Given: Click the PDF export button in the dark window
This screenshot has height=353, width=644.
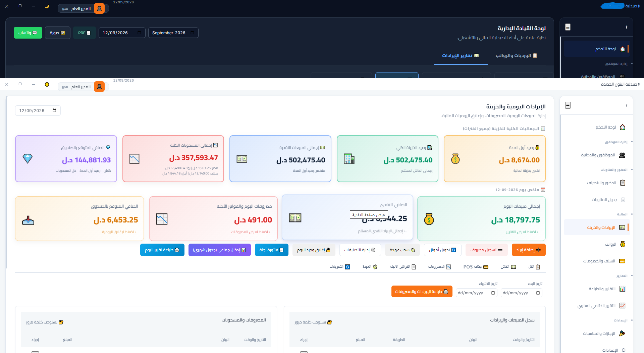Looking at the screenshot, I should [x=84, y=33].
